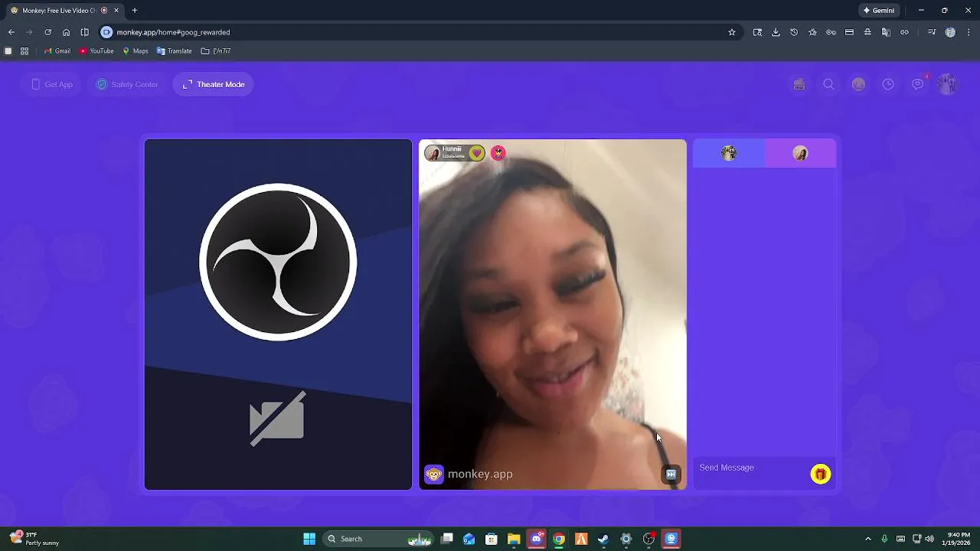The width and height of the screenshot is (980, 551).
Task: Select the first avatar tab in the chat panel
Action: tap(729, 153)
